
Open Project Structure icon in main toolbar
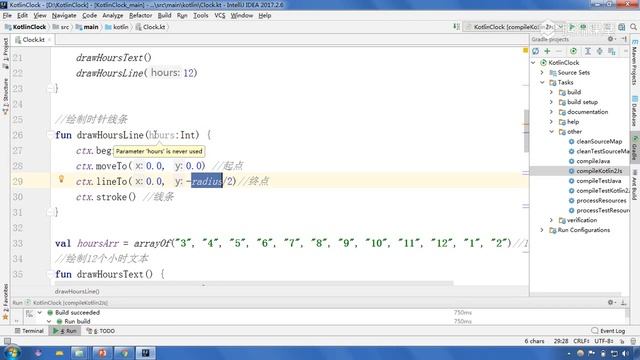coord(621,27)
